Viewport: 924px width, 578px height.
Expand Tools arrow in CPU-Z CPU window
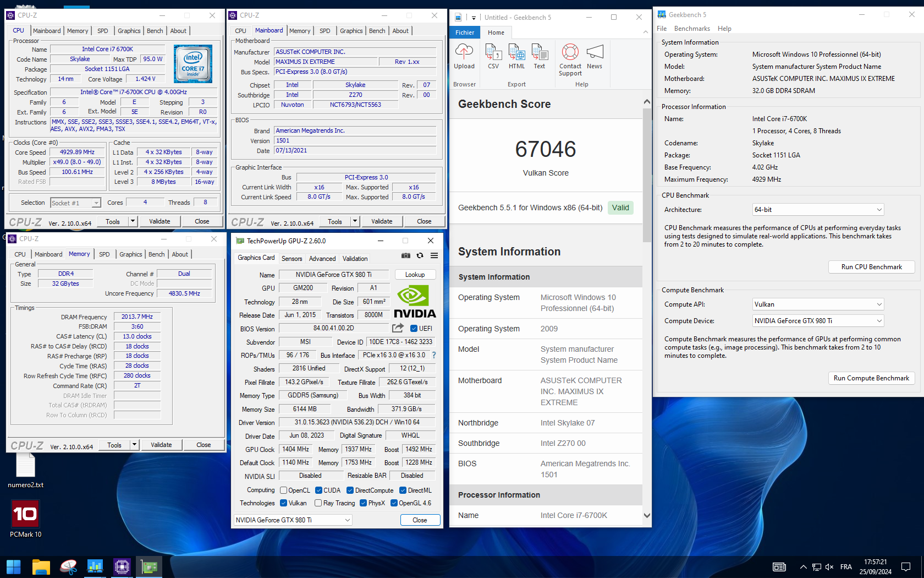[x=133, y=221]
